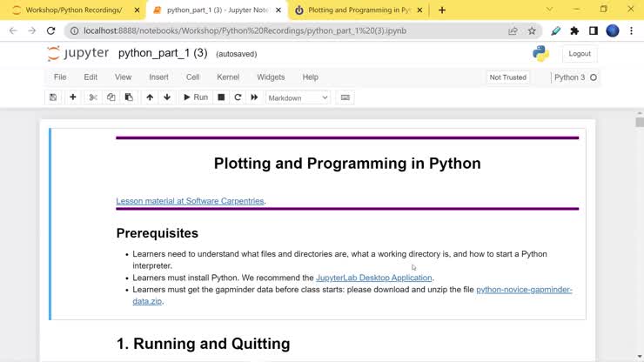Open the cell type Markdown dropdown
This screenshot has height=362, width=644.
click(298, 97)
